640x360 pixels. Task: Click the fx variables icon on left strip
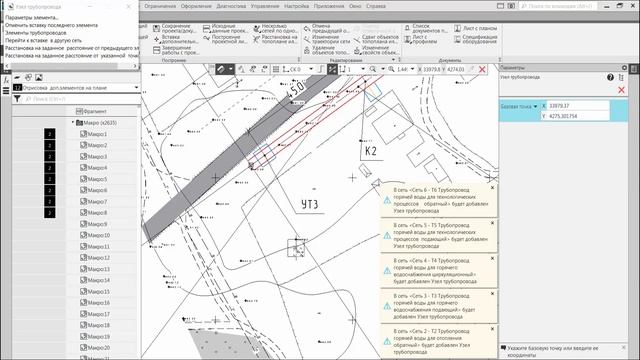click(6, 80)
